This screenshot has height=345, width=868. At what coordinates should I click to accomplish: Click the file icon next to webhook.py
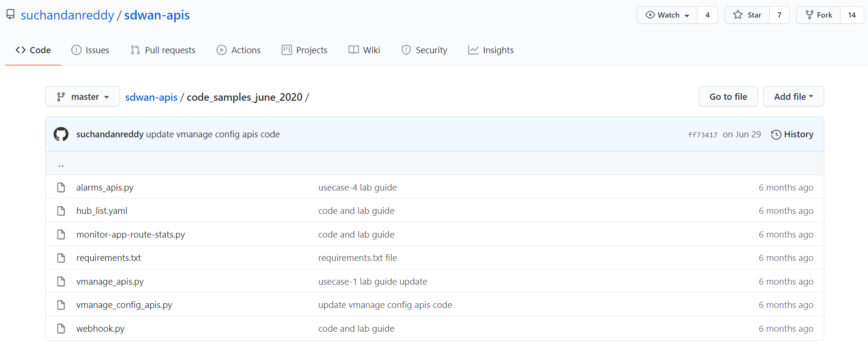pos(61,328)
